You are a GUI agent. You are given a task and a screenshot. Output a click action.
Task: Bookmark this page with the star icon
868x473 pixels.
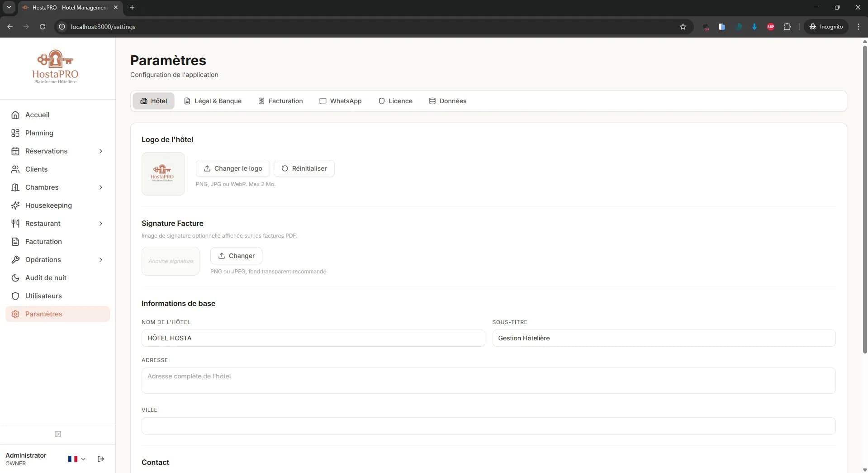683,27
